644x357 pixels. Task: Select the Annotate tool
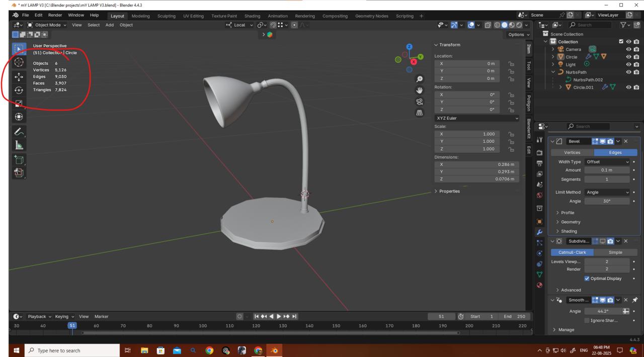[x=19, y=132]
